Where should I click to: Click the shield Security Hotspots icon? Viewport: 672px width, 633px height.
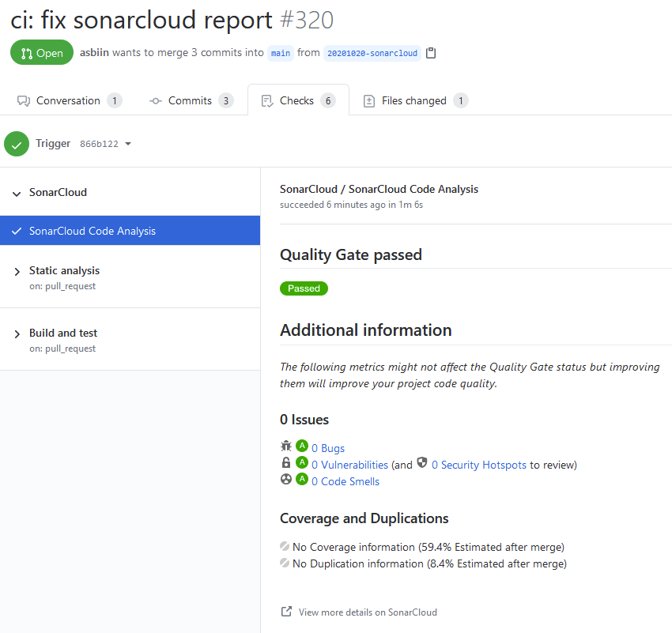coord(422,463)
